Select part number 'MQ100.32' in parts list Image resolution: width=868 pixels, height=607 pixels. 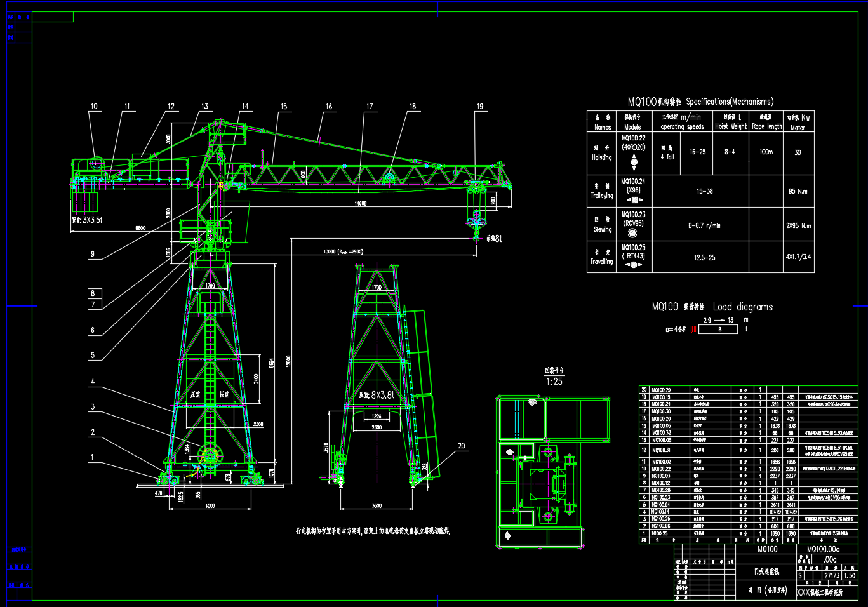click(x=661, y=433)
